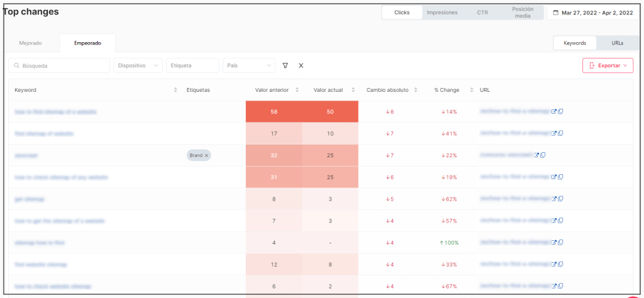Sort by the % Change column arrows
Screen dimensions: 644x298
tap(472, 90)
